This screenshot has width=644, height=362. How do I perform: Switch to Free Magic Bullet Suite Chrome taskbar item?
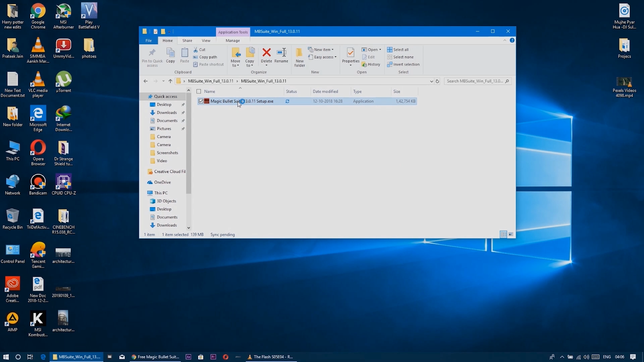pos(155,357)
